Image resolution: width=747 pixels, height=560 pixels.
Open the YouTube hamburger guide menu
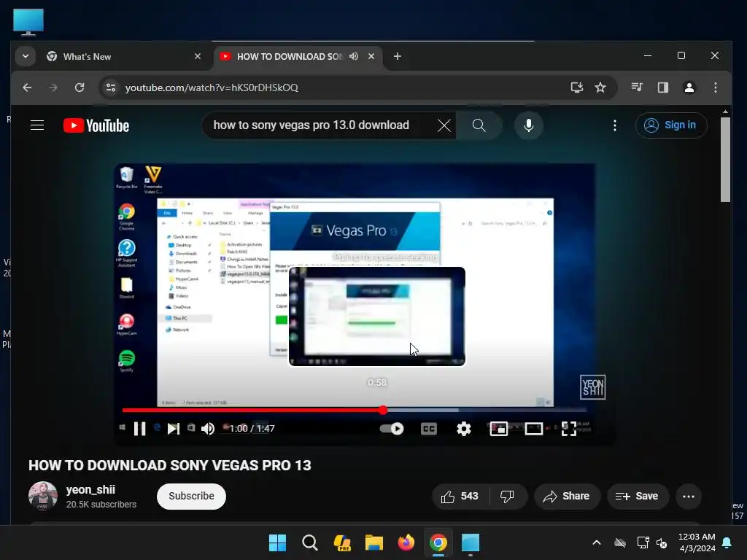click(37, 125)
